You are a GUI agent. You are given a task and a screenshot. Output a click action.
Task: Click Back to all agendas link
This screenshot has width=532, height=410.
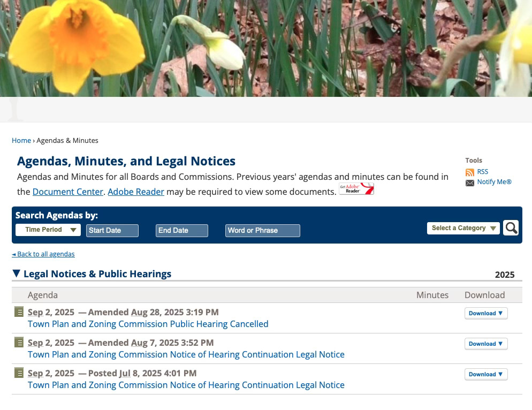pos(43,254)
